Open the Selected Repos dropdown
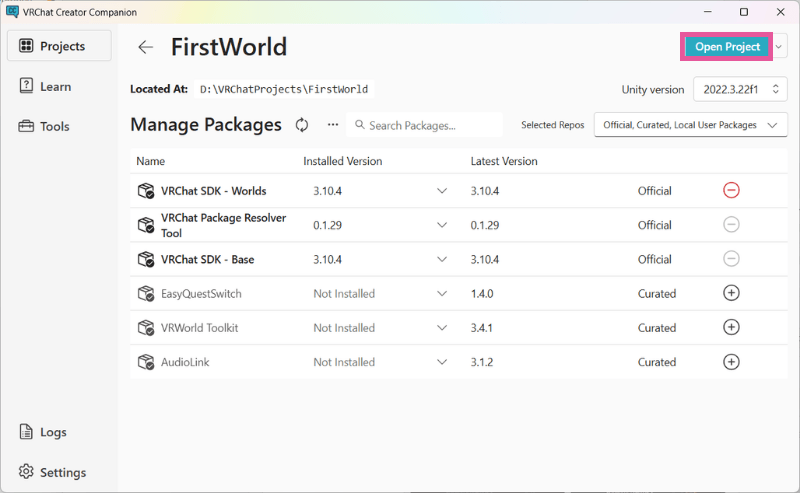The width and height of the screenshot is (800, 500). [690, 125]
